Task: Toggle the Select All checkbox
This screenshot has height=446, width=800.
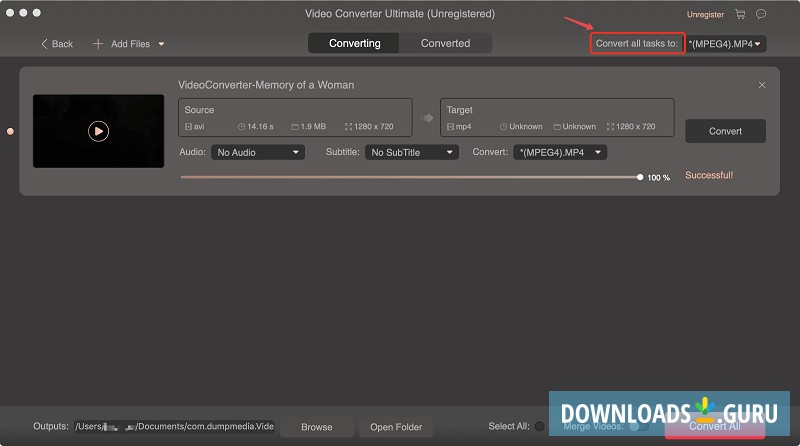Action: [539, 426]
